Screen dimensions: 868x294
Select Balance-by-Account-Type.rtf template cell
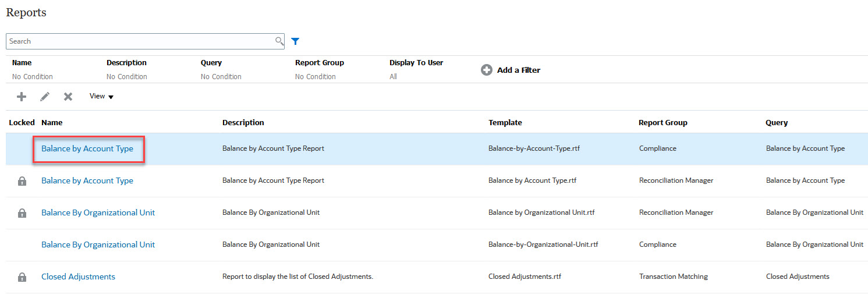[534, 148]
